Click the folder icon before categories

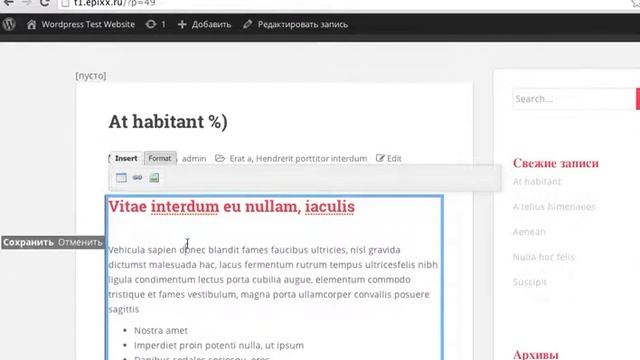click(x=220, y=158)
